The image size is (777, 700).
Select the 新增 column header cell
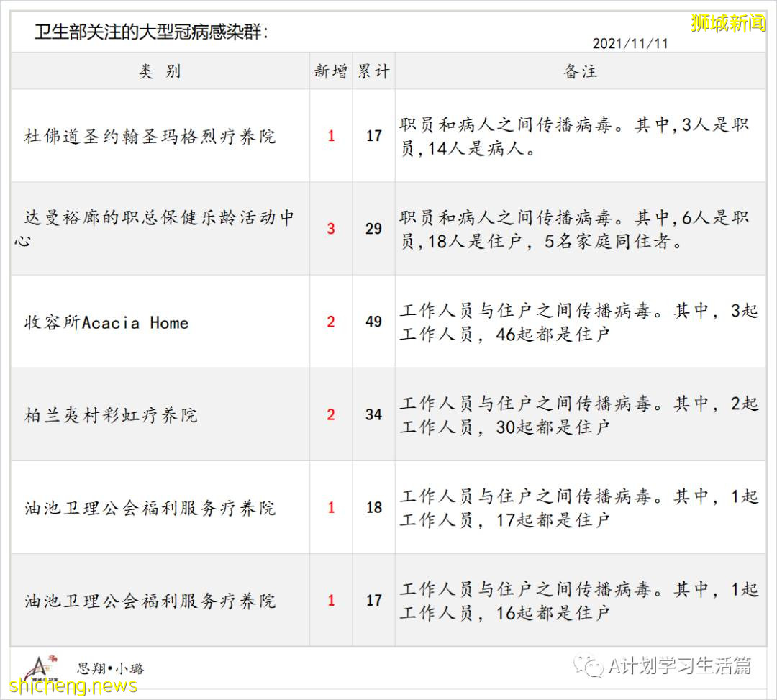pos(330,71)
